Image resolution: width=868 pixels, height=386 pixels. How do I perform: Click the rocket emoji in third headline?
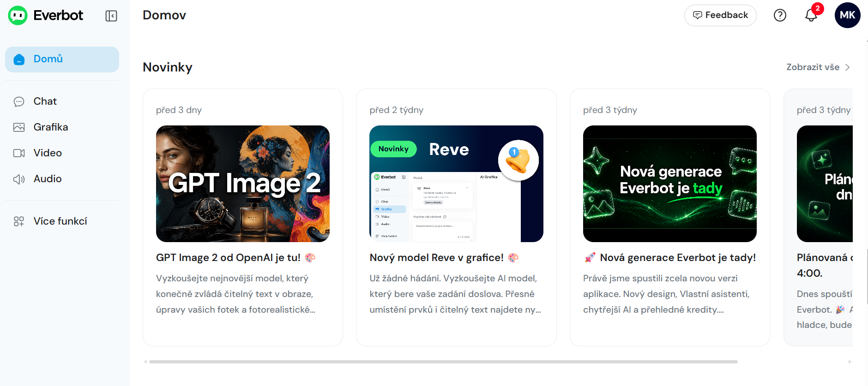click(590, 258)
